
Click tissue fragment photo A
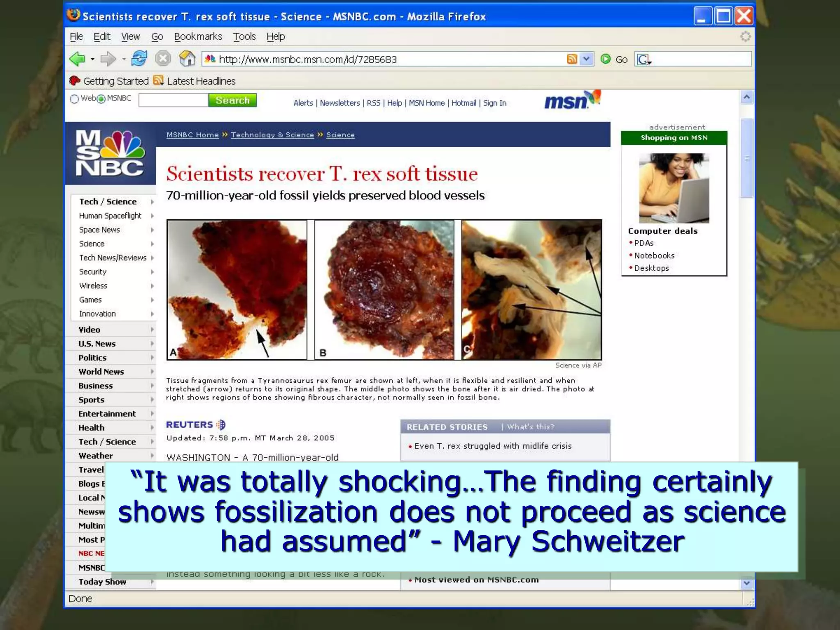(x=237, y=290)
